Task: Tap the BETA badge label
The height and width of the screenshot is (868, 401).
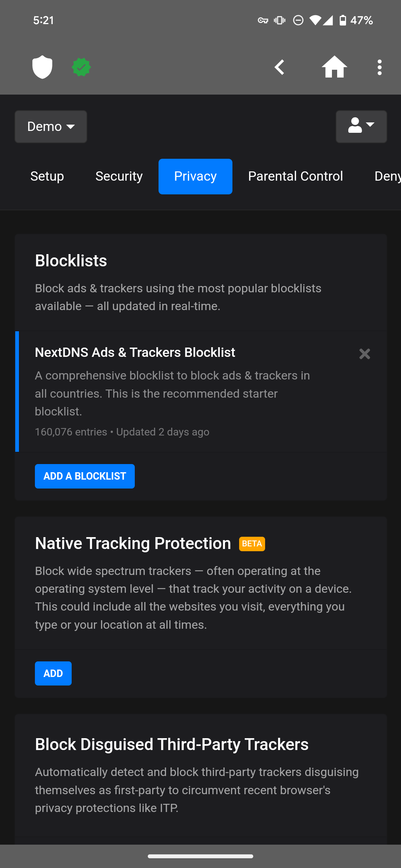Action: [252, 544]
